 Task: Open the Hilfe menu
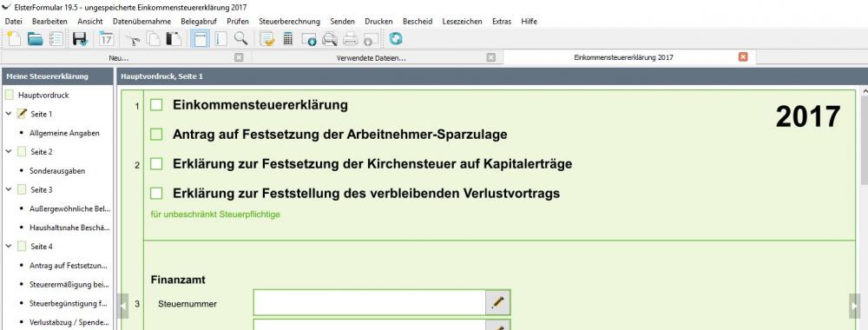pyautogui.click(x=529, y=21)
